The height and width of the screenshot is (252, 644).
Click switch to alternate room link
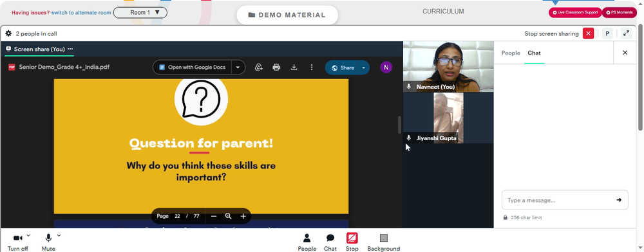(x=81, y=13)
